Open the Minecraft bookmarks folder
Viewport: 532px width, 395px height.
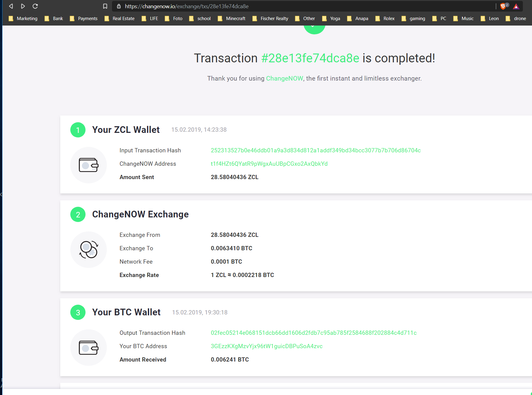[x=232, y=19]
